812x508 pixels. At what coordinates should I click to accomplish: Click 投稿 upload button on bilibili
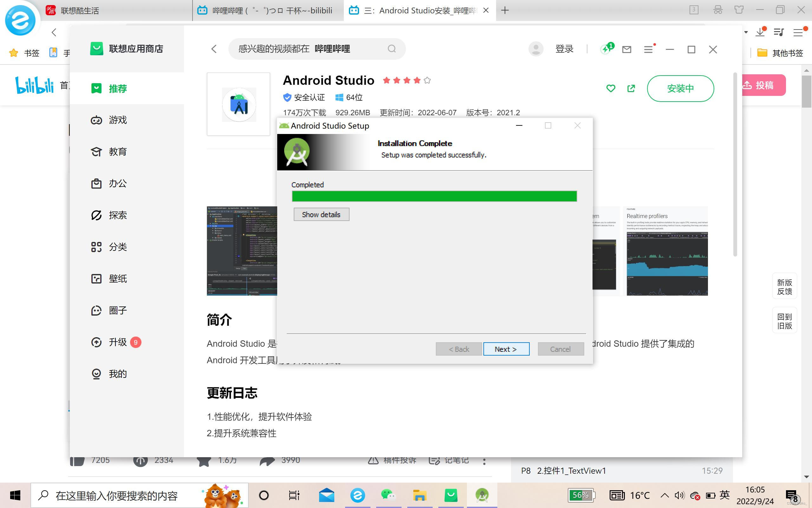click(x=764, y=85)
